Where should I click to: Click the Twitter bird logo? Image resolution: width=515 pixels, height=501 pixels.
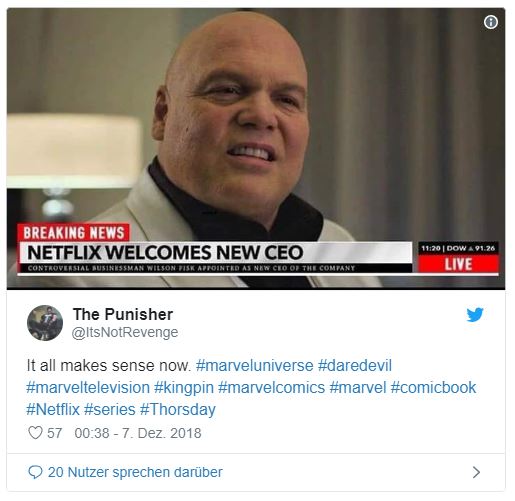click(475, 315)
